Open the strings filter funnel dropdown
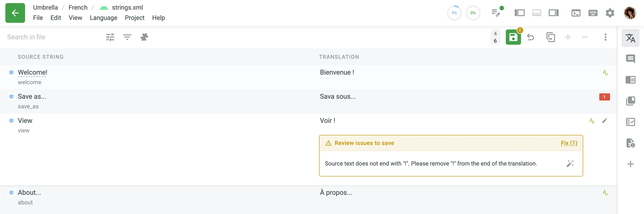The height and width of the screenshot is (214, 644). click(x=127, y=37)
